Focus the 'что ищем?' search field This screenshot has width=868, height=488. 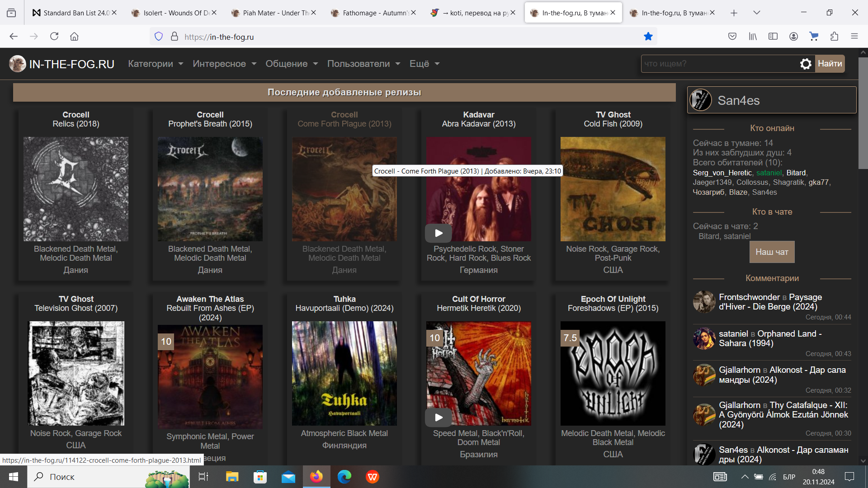pos(720,64)
